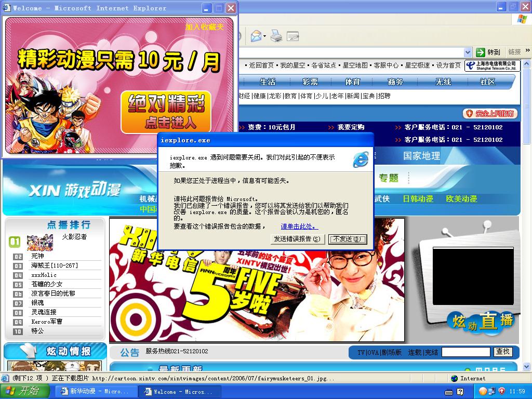Click the 设为首页 link

(448, 65)
